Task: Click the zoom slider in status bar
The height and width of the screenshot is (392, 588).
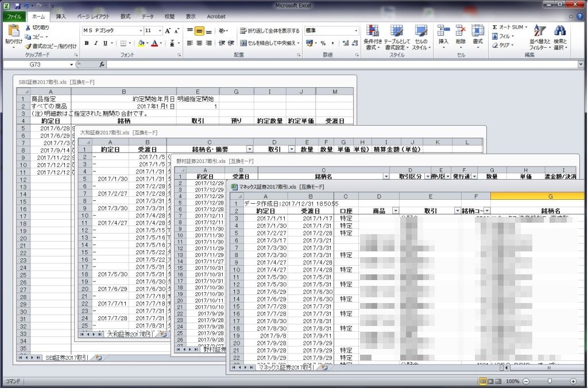Action: click(550, 381)
